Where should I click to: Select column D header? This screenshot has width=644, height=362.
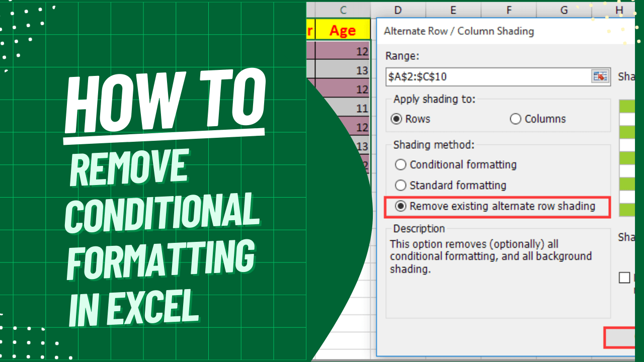[x=398, y=10]
